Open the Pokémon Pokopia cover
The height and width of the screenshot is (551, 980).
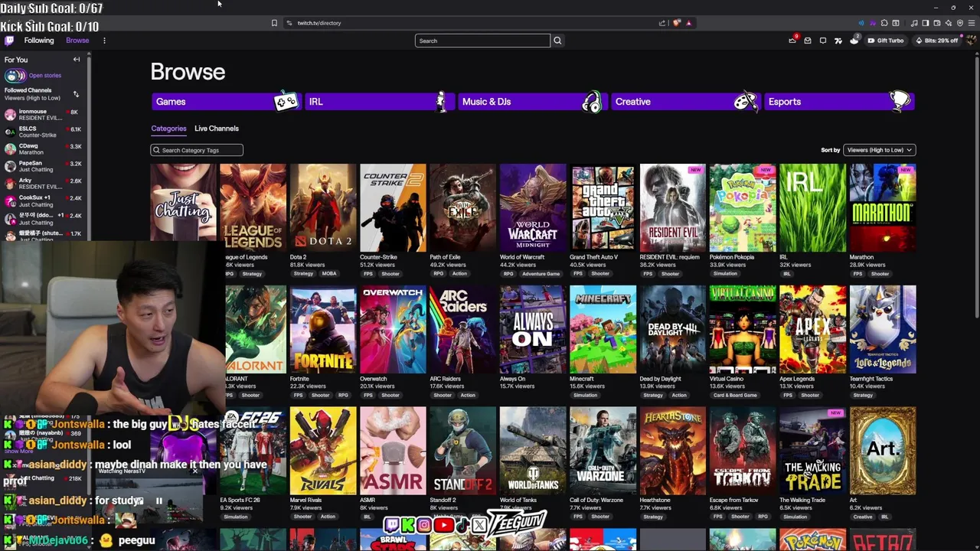tap(743, 207)
